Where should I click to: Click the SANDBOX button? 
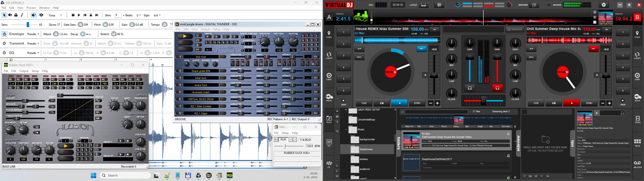pyautogui.click(x=515, y=29)
